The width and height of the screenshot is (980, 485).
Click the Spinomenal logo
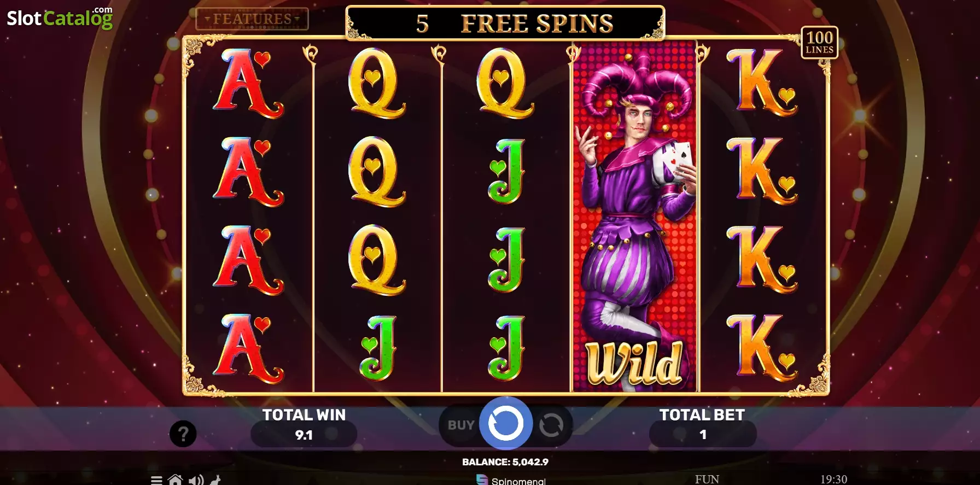(511, 480)
